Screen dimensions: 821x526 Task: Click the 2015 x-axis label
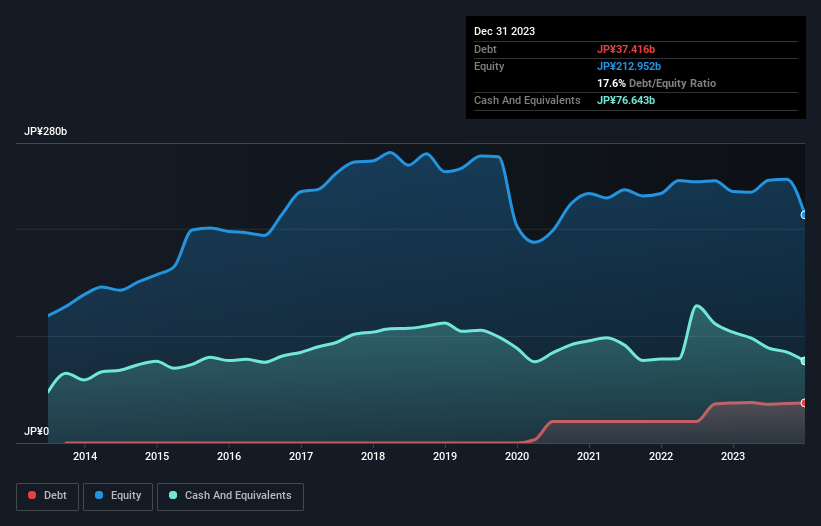157,456
